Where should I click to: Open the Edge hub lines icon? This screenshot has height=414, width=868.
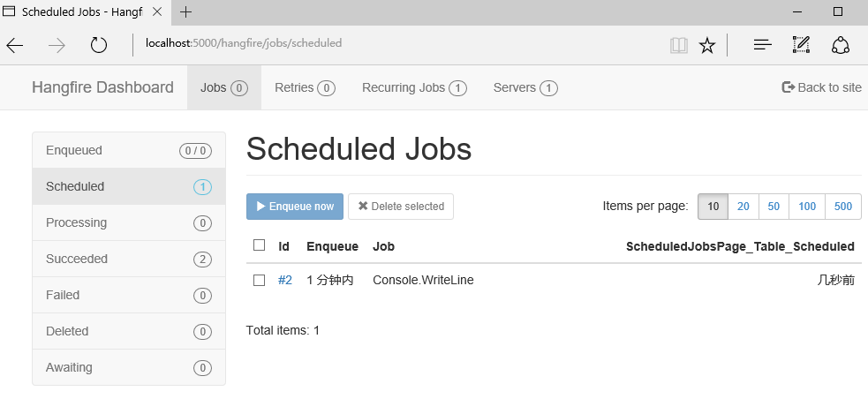[763, 45]
